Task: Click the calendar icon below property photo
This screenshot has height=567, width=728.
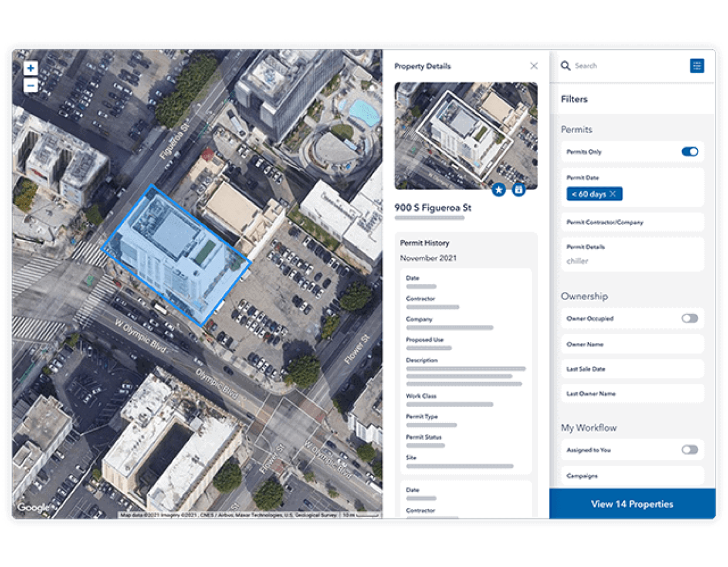Action: click(x=519, y=189)
